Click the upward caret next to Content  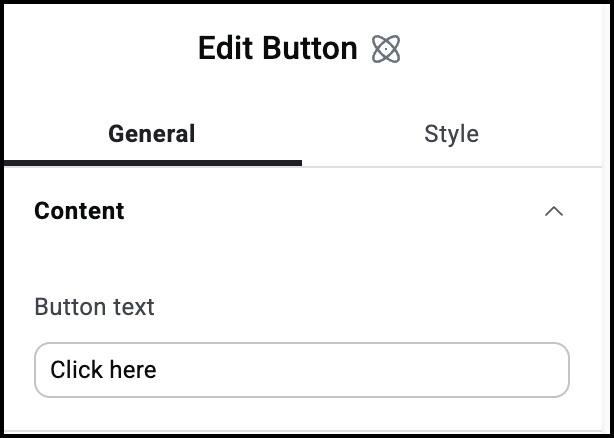pos(554,211)
